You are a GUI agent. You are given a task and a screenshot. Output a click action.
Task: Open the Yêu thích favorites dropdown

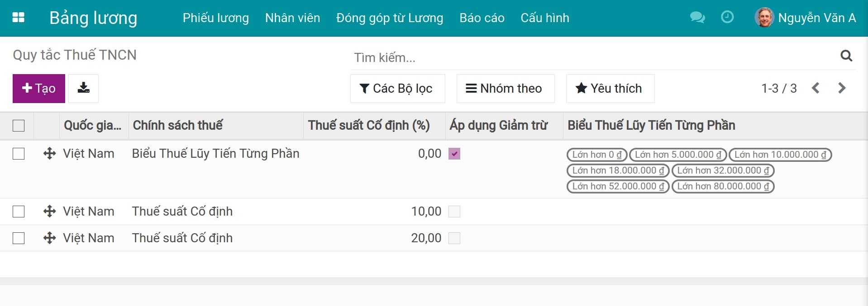click(x=610, y=88)
